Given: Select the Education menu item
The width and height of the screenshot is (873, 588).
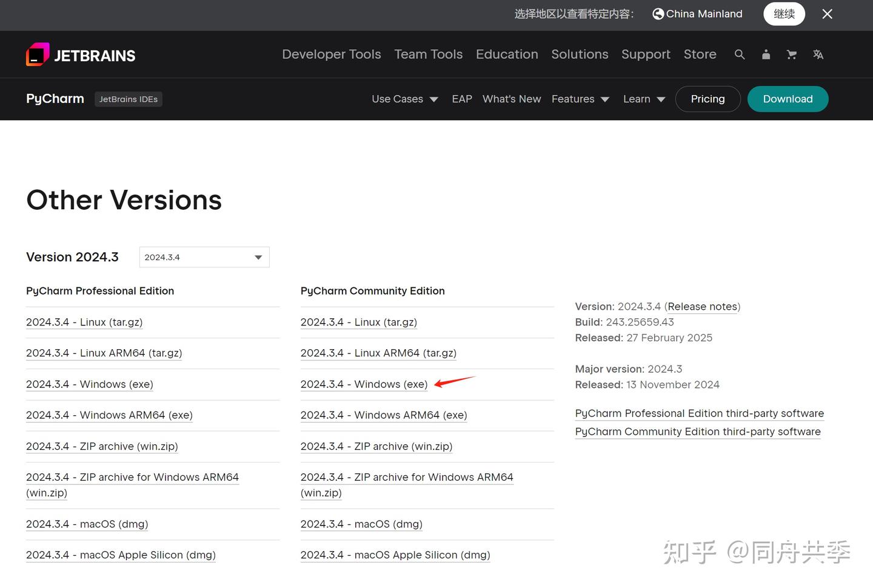Looking at the screenshot, I should pyautogui.click(x=507, y=54).
